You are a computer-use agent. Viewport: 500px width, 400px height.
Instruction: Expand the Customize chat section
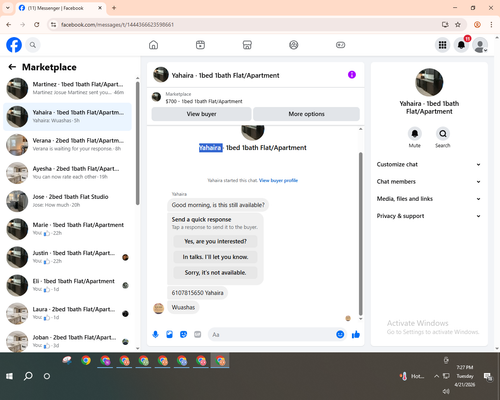point(429,164)
